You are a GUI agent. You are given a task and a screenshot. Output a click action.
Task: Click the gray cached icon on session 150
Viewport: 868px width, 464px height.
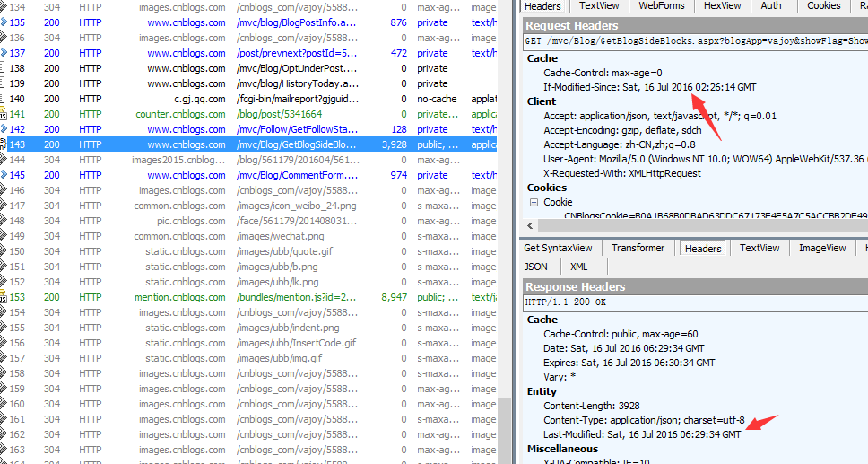tap(4, 251)
